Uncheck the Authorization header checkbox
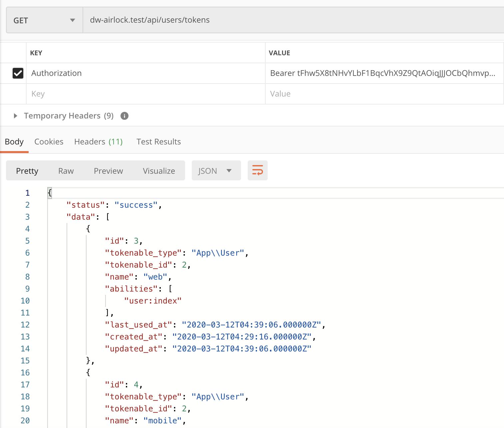504x428 pixels. pyautogui.click(x=18, y=73)
